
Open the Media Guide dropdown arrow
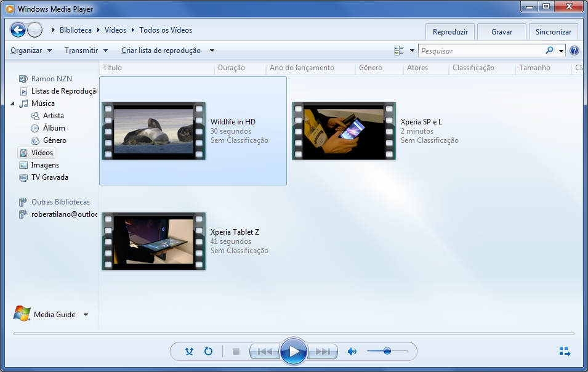(x=86, y=315)
